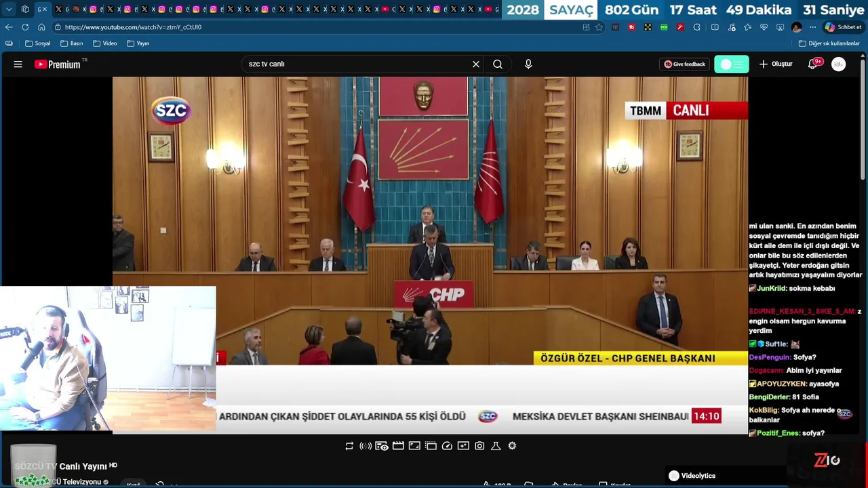The height and width of the screenshot is (488, 868).
Task: Open the workspaces icon in tab bar
Action: click(25, 9)
